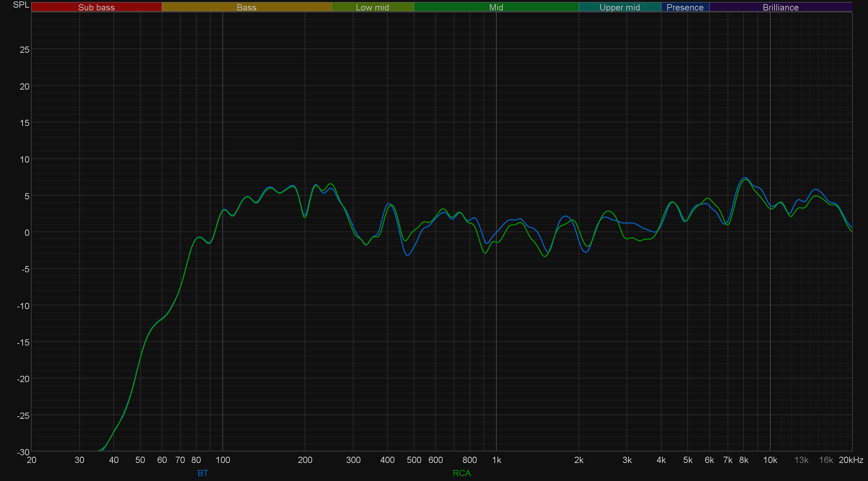Click the SPL axis title
The image size is (868, 481).
pyautogui.click(x=21, y=5)
